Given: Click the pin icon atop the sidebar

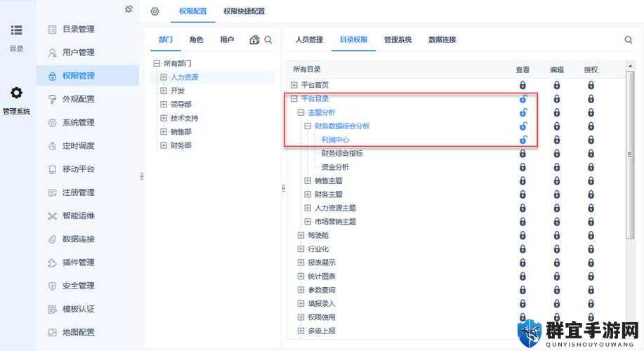Looking at the screenshot, I should [129, 8].
